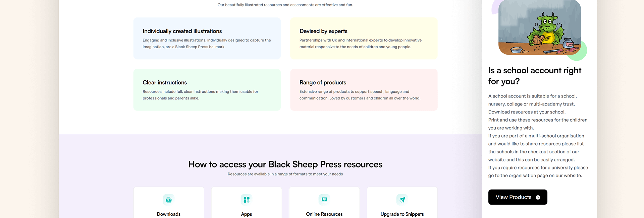Click the View Products button
This screenshot has width=644, height=218.
(x=518, y=197)
